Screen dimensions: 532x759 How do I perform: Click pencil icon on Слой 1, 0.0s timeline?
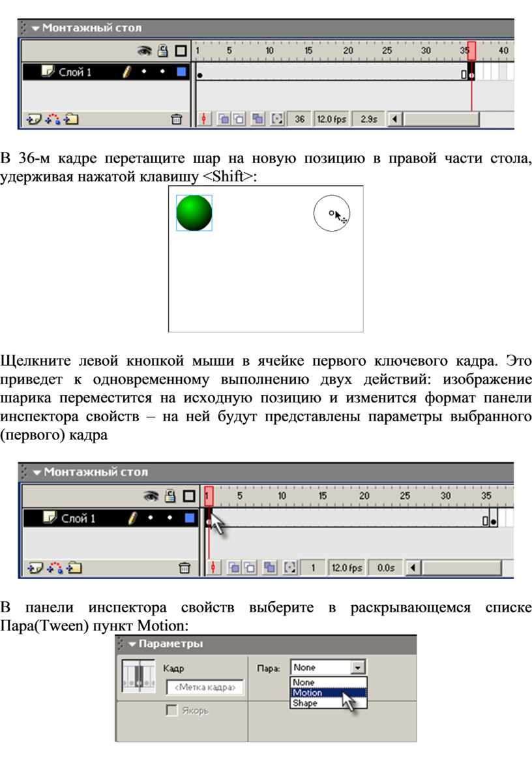[132, 518]
